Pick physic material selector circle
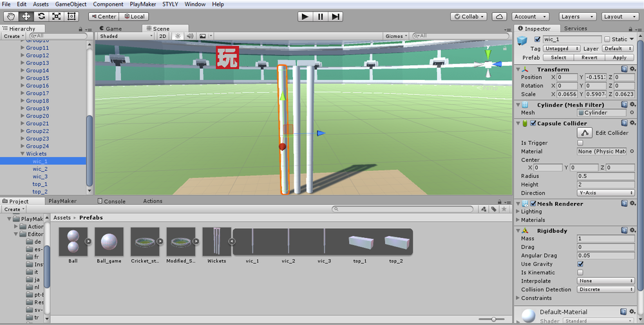Screen dimensions: 644x325 (x=632, y=152)
